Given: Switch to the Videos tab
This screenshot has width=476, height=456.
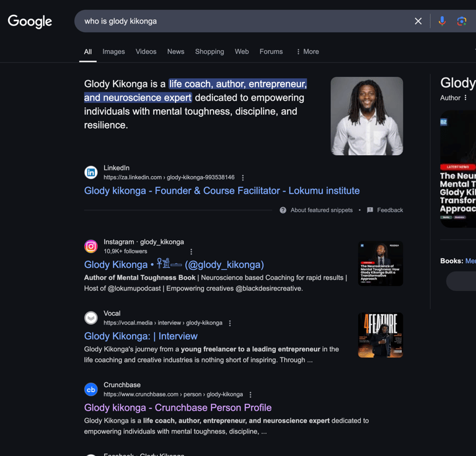Looking at the screenshot, I should tap(146, 51).
